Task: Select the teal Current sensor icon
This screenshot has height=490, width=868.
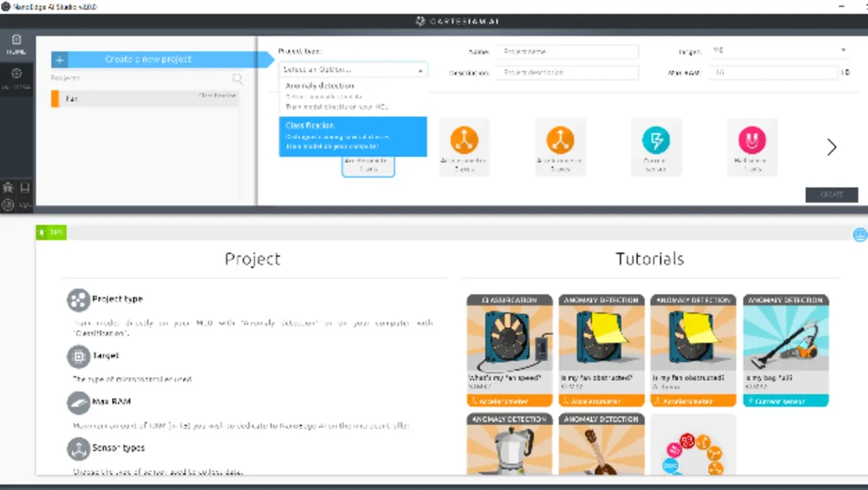Action: (x=656, y=140)
